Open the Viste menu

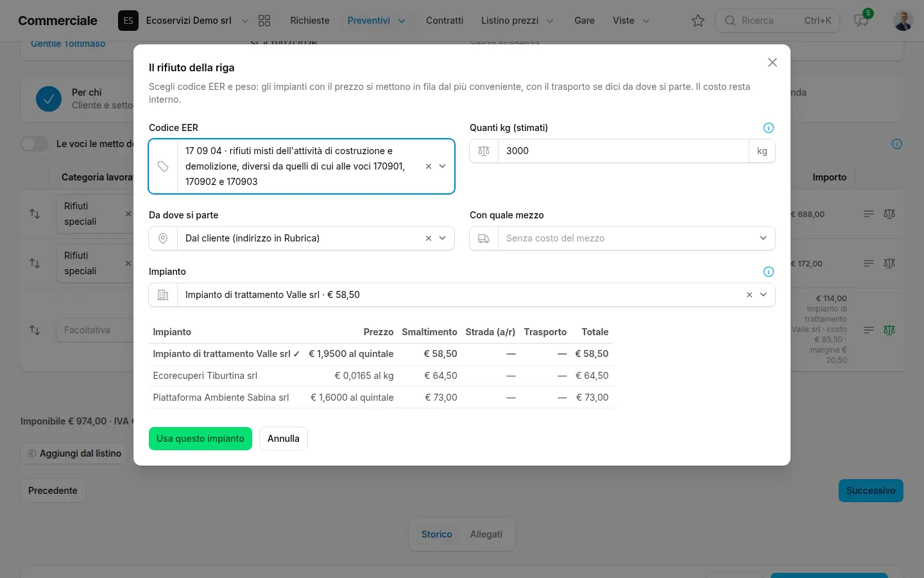tap(631, 21)
